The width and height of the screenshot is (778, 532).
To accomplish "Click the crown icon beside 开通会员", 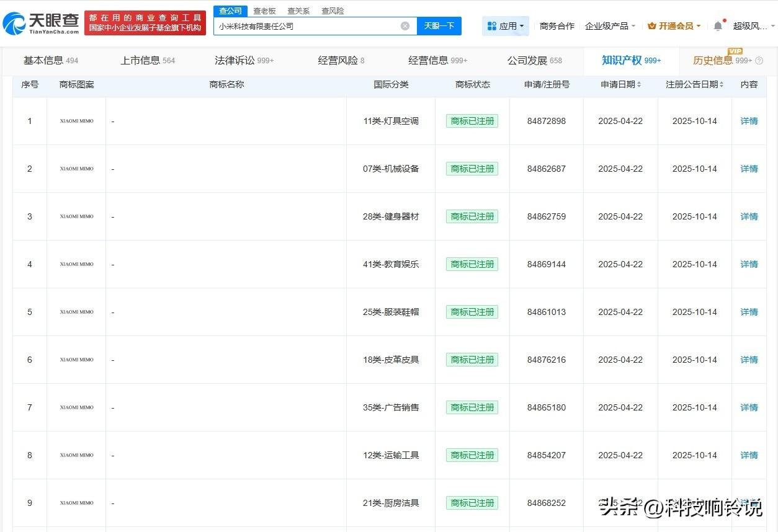I will click(x=651, y=25).
